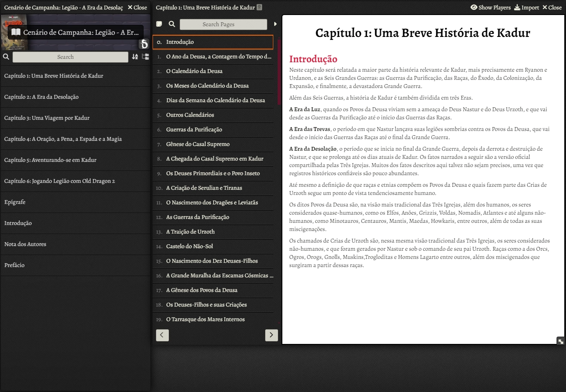The width and height of the screenshot is (566, 392).
Task: Click the Import download icon in header
Action: [517, 7]
